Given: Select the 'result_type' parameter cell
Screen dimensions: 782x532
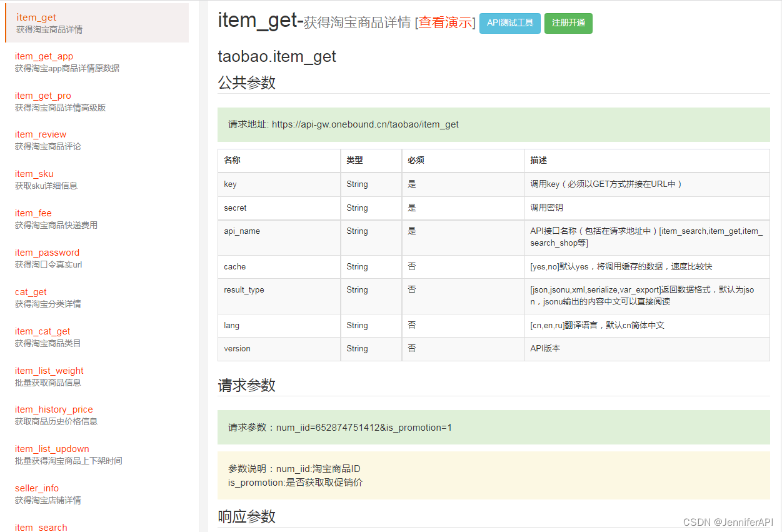Looking at the screenshot, I should pyautogui.click(x=279, y=296).
